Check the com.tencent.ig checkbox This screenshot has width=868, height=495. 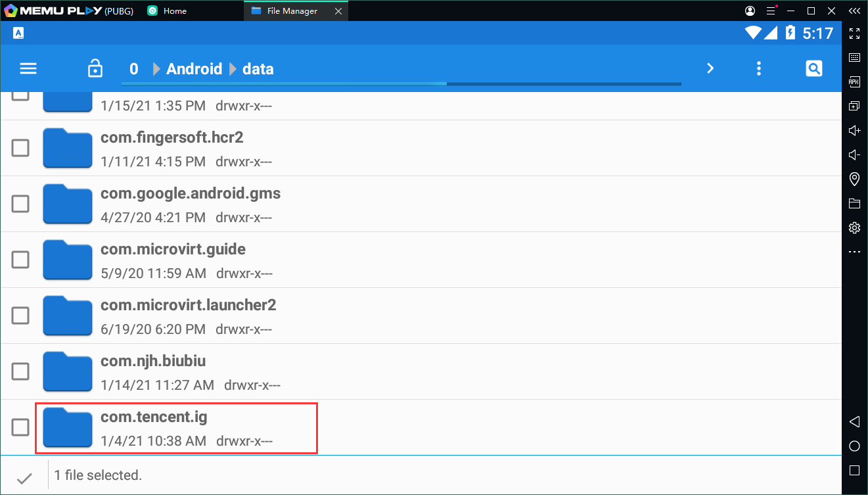pyautogui.click(x=20, y=427)
